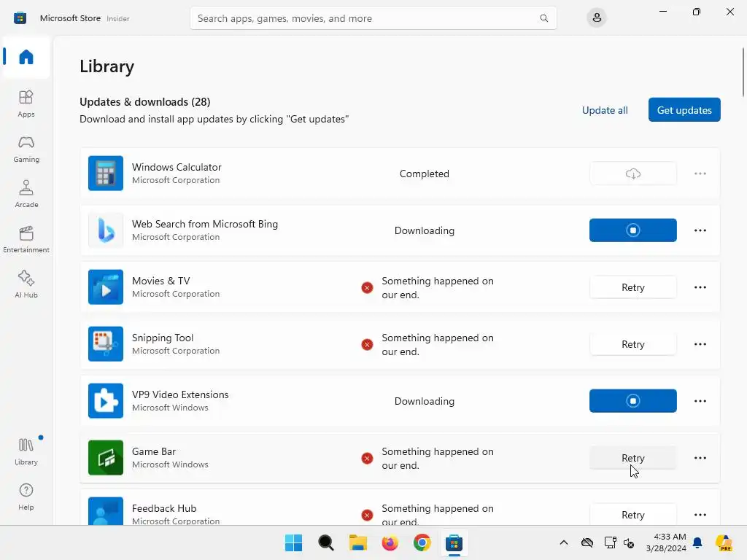Open the Arcade section
The image size is (747, 560).
coord(26,194)
